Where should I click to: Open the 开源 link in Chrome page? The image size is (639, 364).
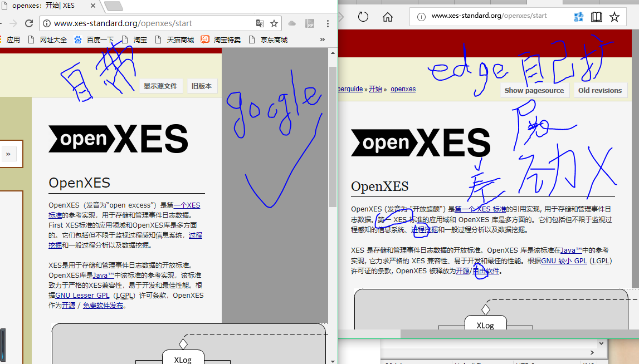(x=69, y=306)
